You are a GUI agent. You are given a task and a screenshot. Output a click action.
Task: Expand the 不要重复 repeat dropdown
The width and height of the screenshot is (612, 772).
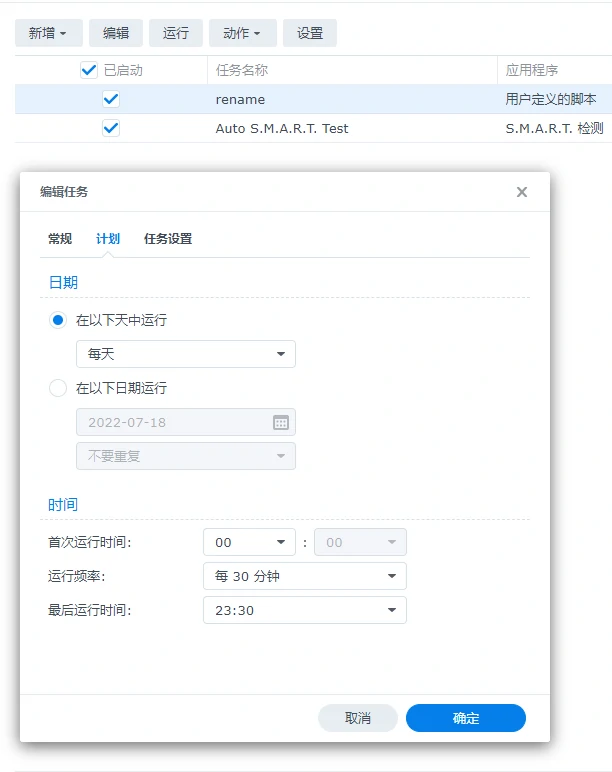coord(186,456)
